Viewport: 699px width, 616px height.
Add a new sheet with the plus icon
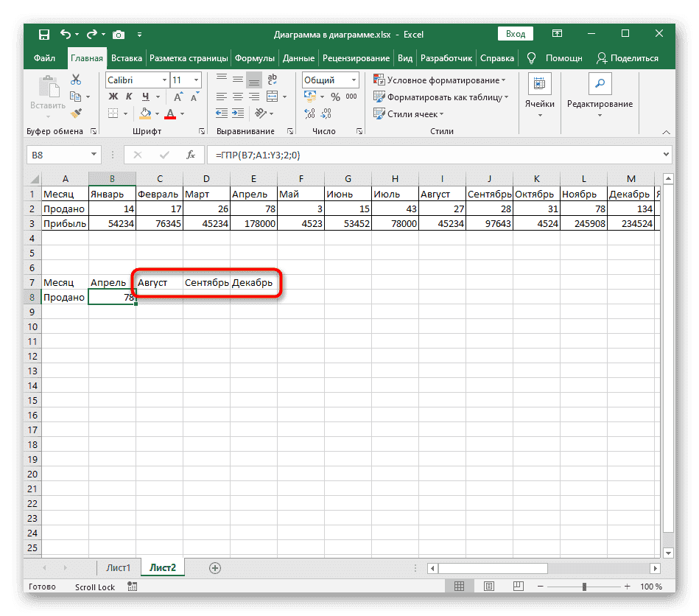point(215,568)
